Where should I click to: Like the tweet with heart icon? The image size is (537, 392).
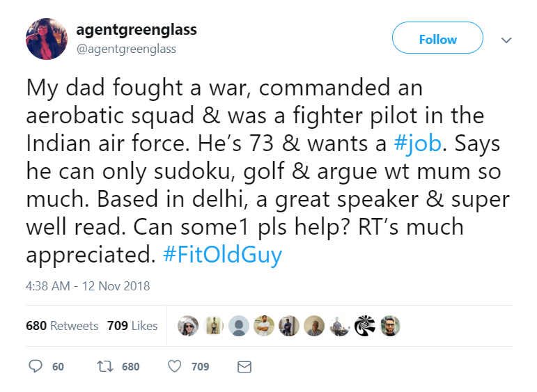[x=176, y=366]
